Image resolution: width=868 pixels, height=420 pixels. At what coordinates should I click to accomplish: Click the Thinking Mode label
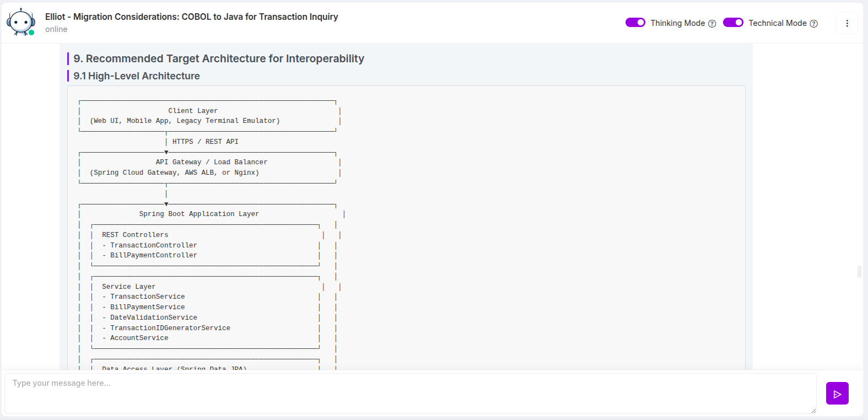678,23
